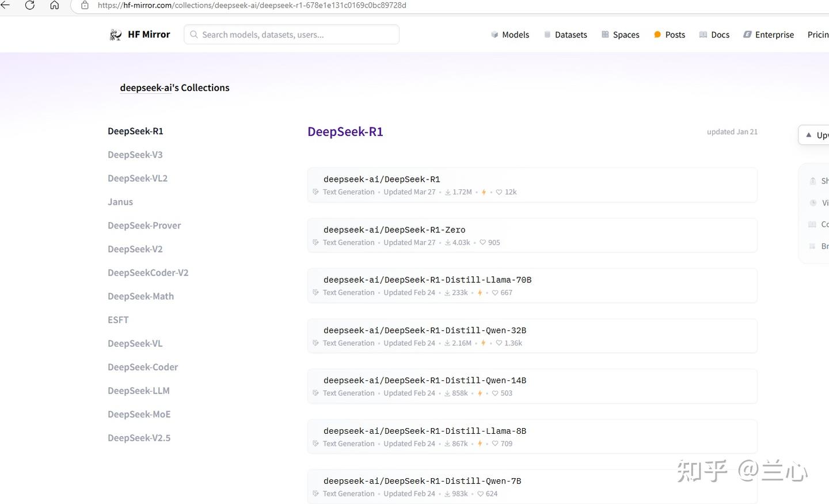Open the Enterprise menu item

[769, 34]
